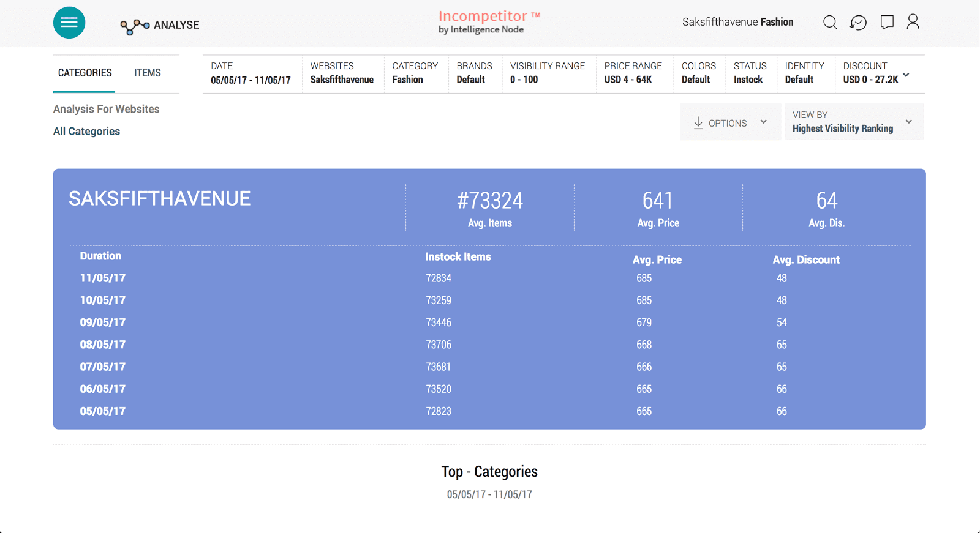Click the download arrow in Options
Image resolution: width=980 pixels, height=533 pixels.
click(698, 122)
